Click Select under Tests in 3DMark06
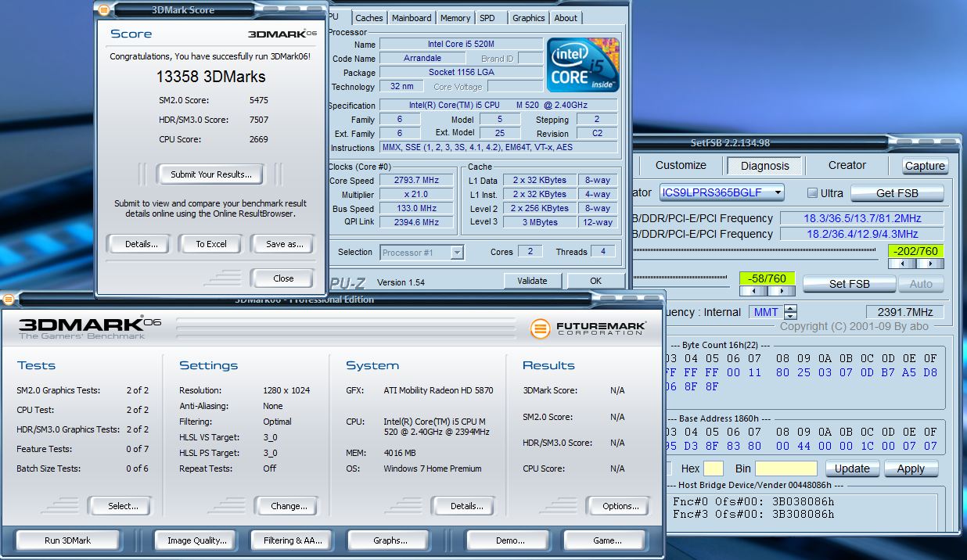Image resolution: width=967 pixels, height=560 pixels. 123,506
